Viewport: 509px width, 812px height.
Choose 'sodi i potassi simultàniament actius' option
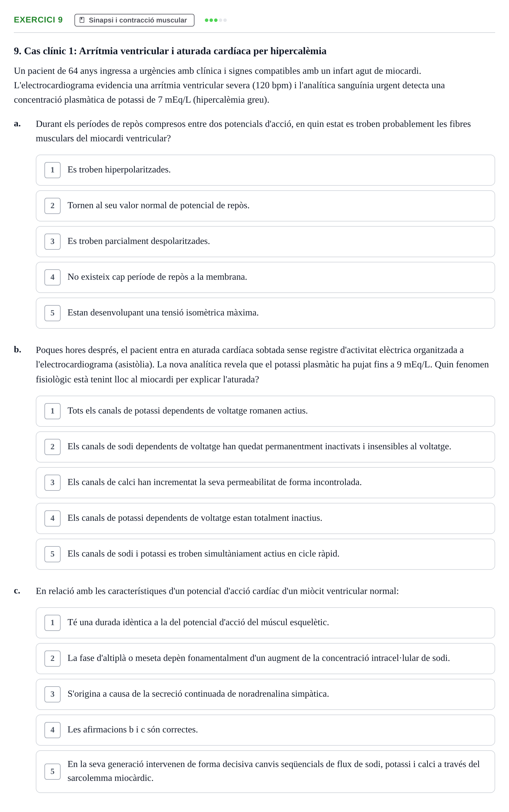coord(265,554)
